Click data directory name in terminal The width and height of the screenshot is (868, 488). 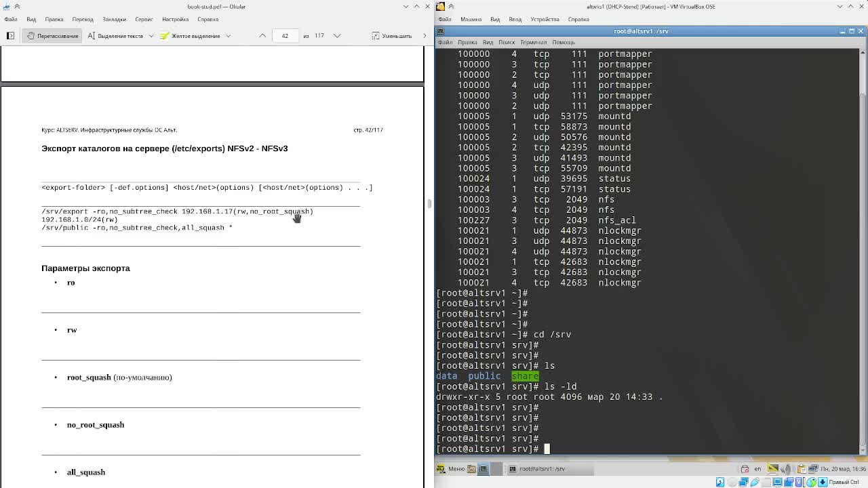click(x=447, y=376)
